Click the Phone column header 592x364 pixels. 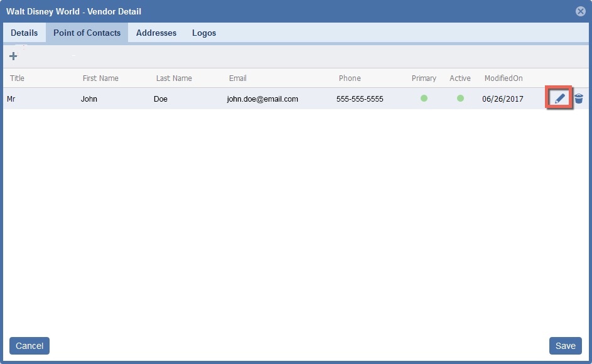(350, 78)
